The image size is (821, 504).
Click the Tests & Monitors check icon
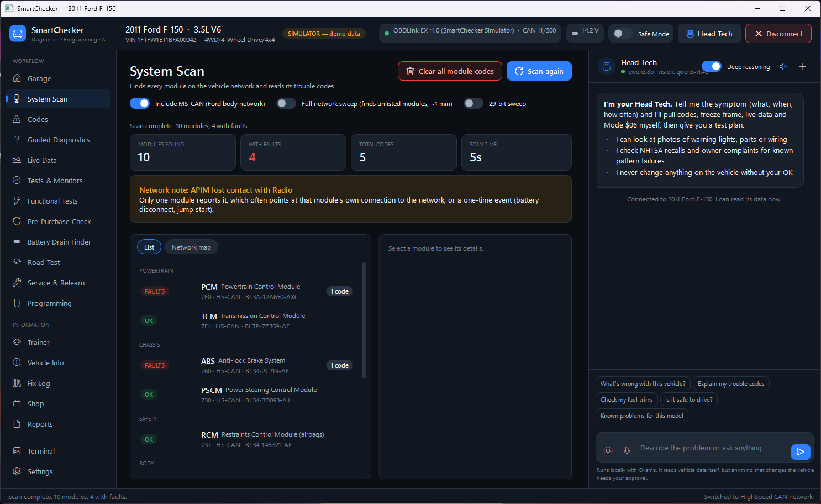(x=17, y=181)
